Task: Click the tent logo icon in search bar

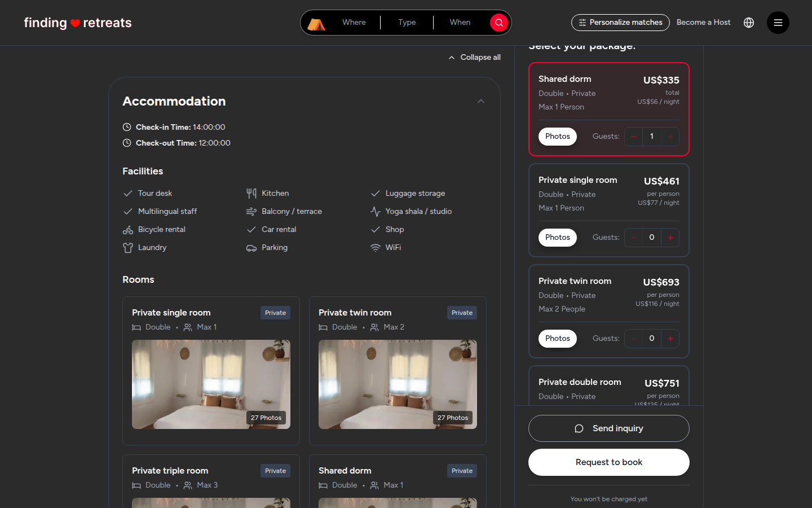Action: click(x=316, y=23)
